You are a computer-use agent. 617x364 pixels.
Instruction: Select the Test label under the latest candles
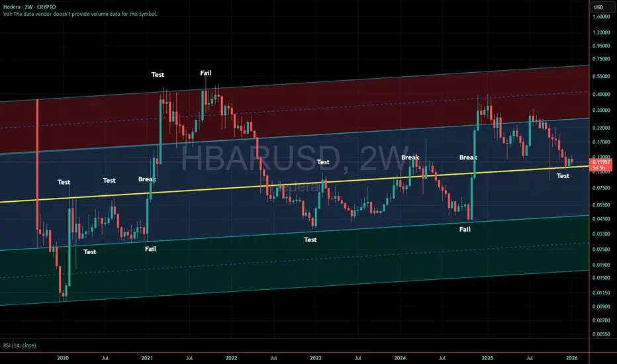pos(563,176)
